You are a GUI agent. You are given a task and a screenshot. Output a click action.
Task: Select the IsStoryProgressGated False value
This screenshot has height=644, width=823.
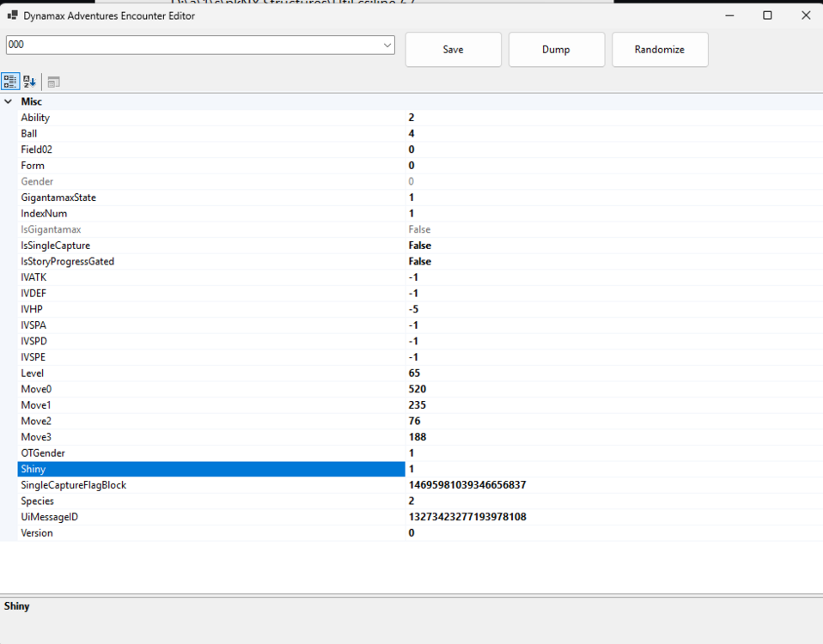click(x=420, y=261)
